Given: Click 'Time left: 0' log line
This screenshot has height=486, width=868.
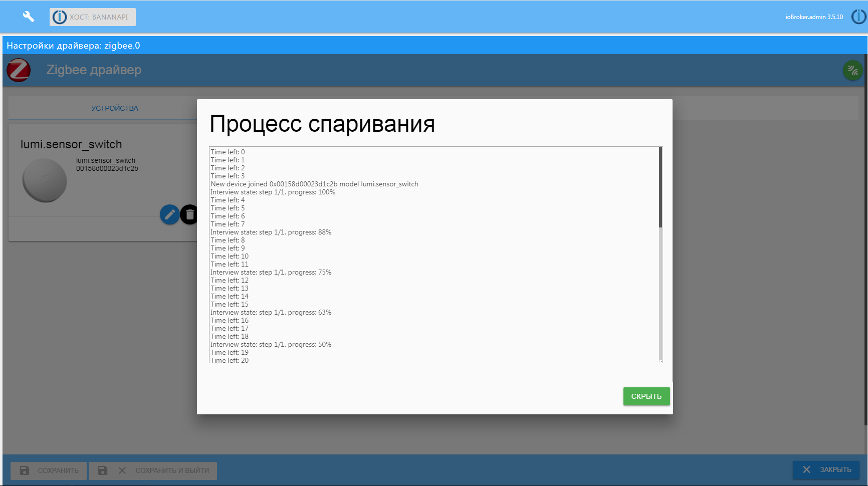Looking at the screenshot, I should click(228, 152).
